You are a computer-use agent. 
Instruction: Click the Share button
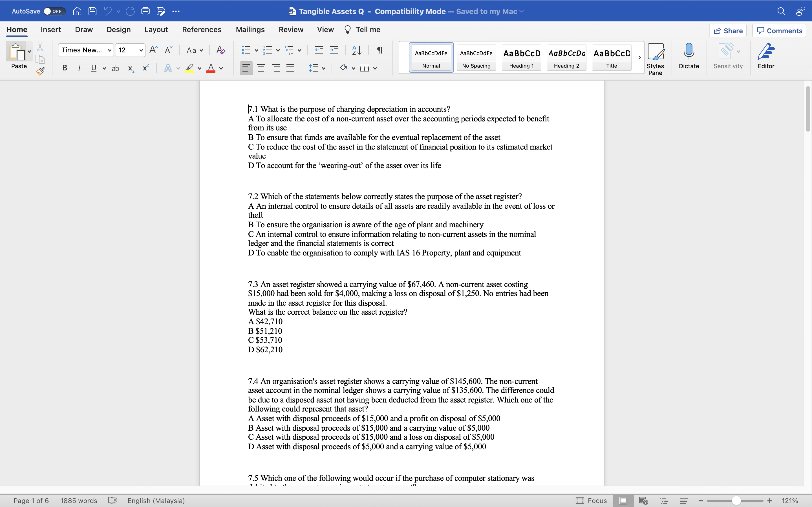tap(728, 30)
